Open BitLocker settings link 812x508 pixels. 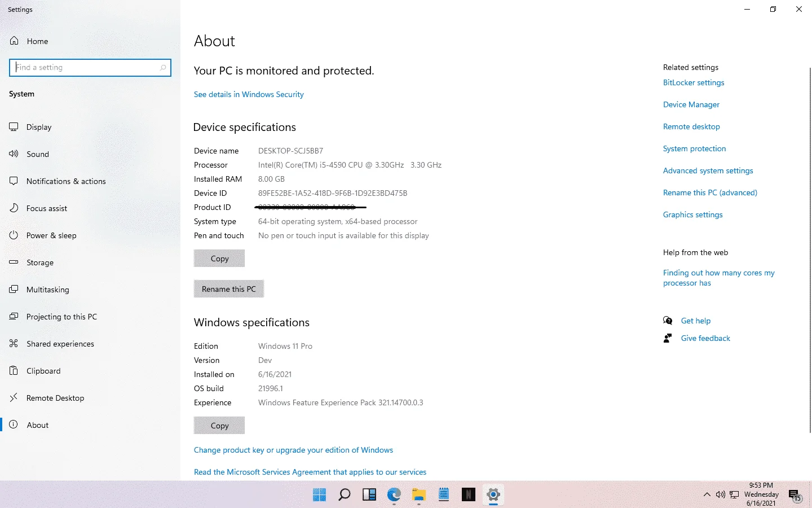[694, 82]
